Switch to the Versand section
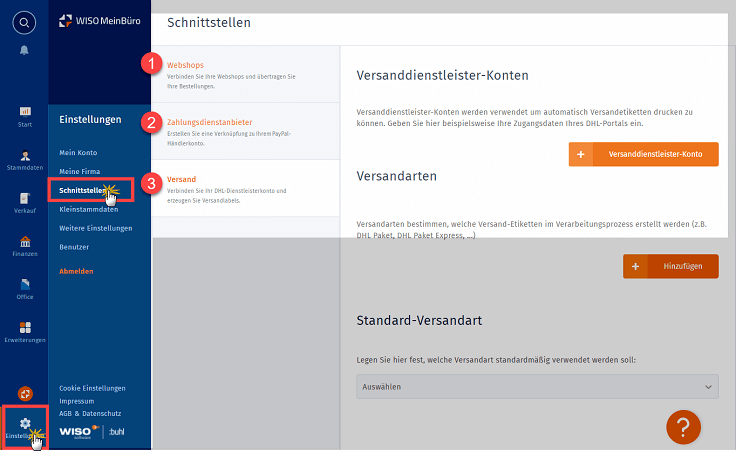Image resolution: width=736 pixels, height=452 pixels. (181, 179)
